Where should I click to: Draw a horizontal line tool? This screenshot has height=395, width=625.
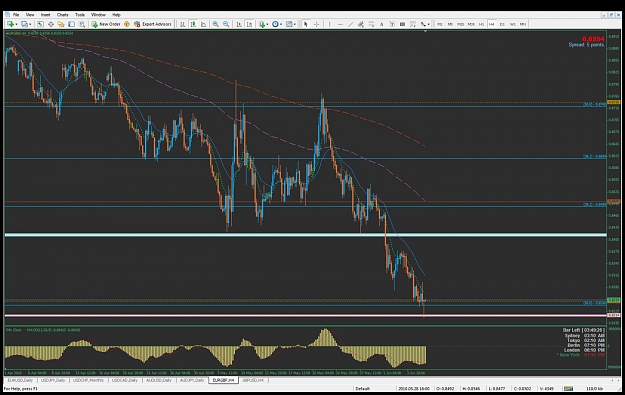tap(340, 24)
